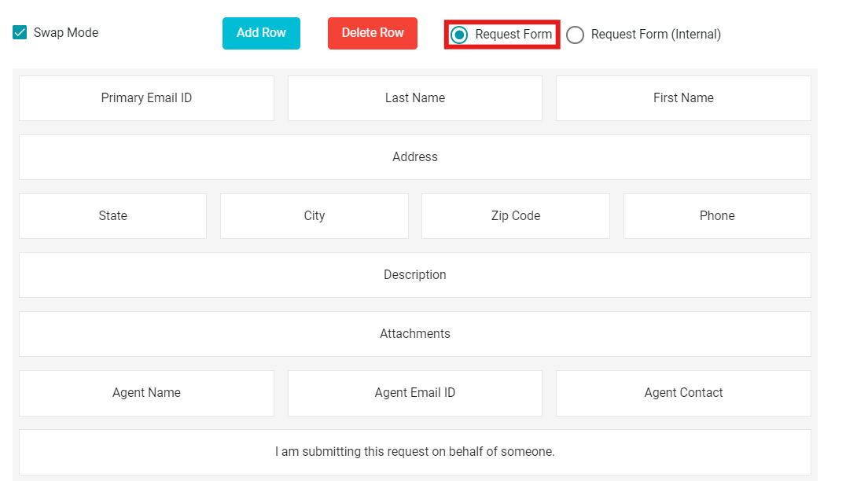
Task: Click the 'submitting on behalf of someone' row
Action: (415, 452)
